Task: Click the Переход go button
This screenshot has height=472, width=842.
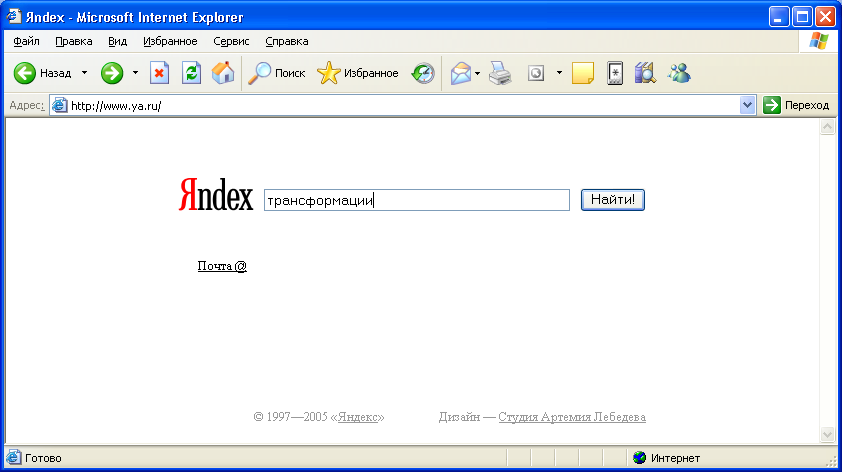Action: tap(796, 106)
